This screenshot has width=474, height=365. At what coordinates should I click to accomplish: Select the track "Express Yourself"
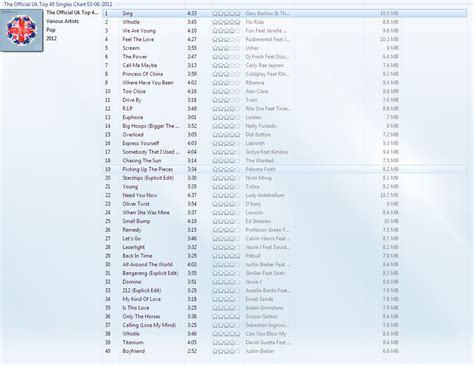[x=141, y=143]
